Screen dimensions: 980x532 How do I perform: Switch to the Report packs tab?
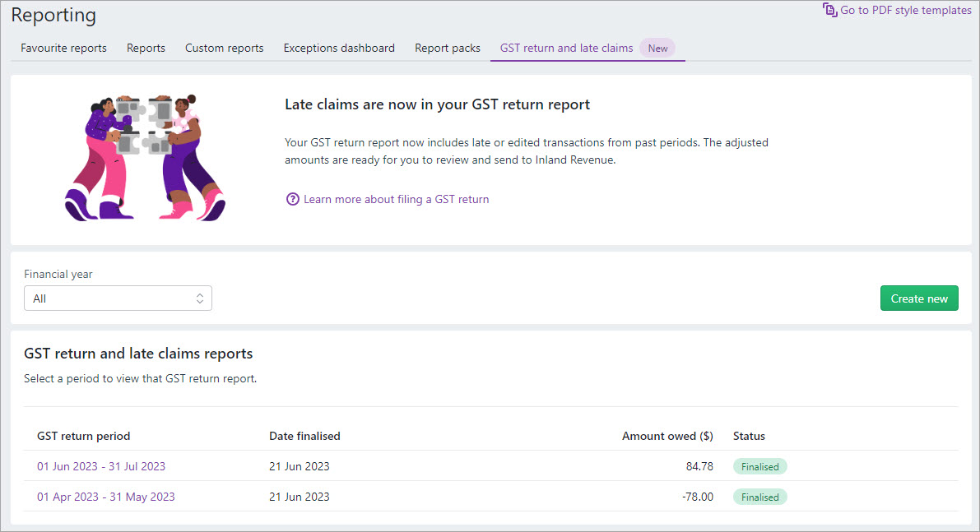[x=448, y=48]
